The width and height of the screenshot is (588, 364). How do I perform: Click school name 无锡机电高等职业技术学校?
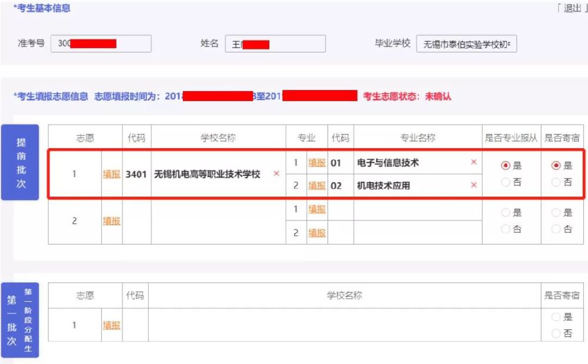point(207,174)
